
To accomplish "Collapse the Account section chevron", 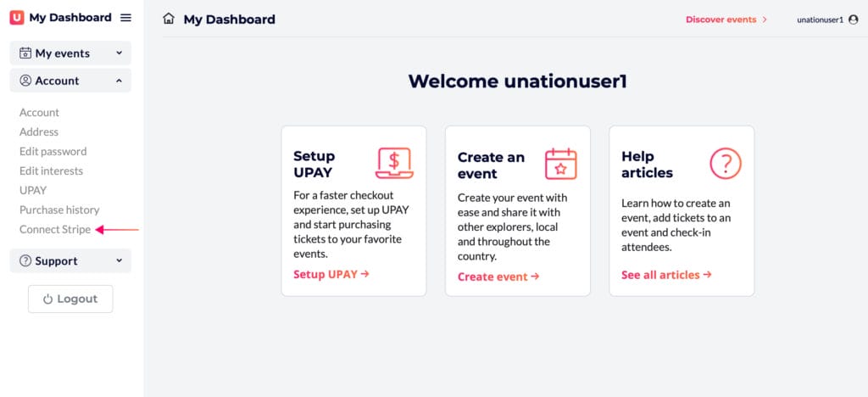I will [x=119, y=81].
